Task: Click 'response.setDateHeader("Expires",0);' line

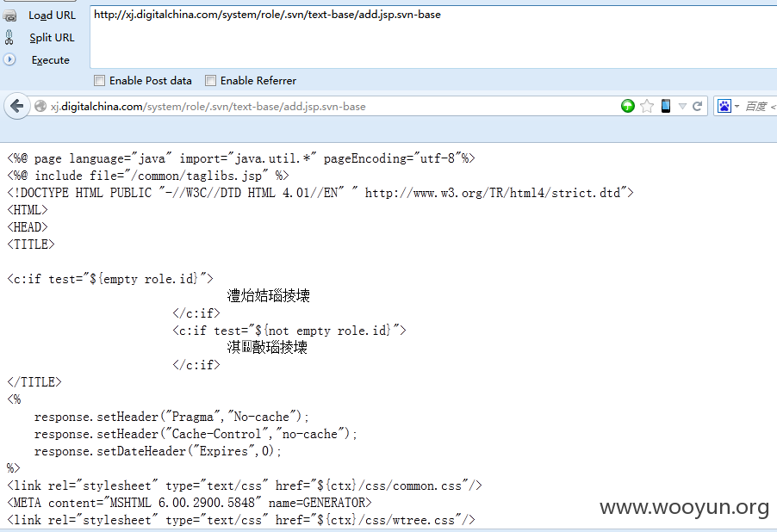Action: 158,451
